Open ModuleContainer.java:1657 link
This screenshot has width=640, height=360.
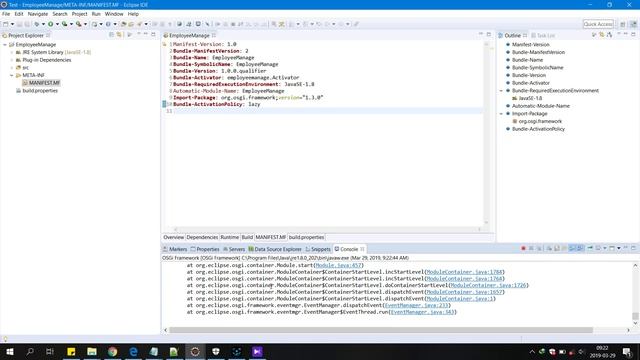point(465,292)
